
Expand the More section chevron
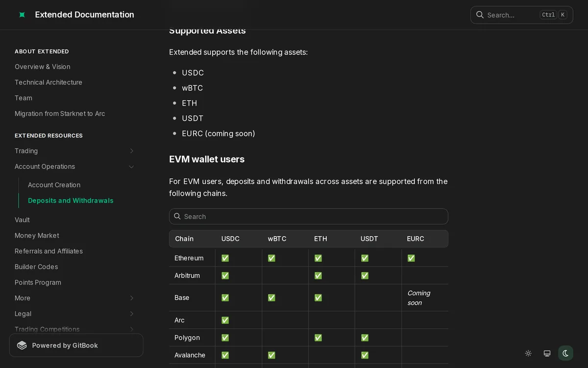point(131,298)
